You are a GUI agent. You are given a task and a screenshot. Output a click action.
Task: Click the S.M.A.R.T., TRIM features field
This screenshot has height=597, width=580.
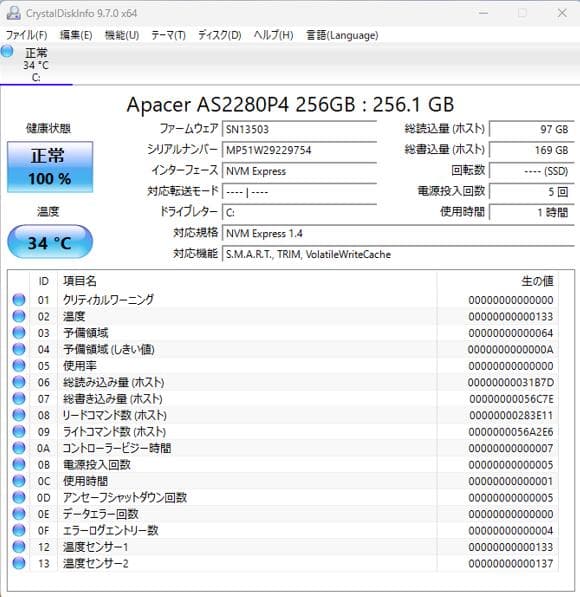tap(398, 254)
